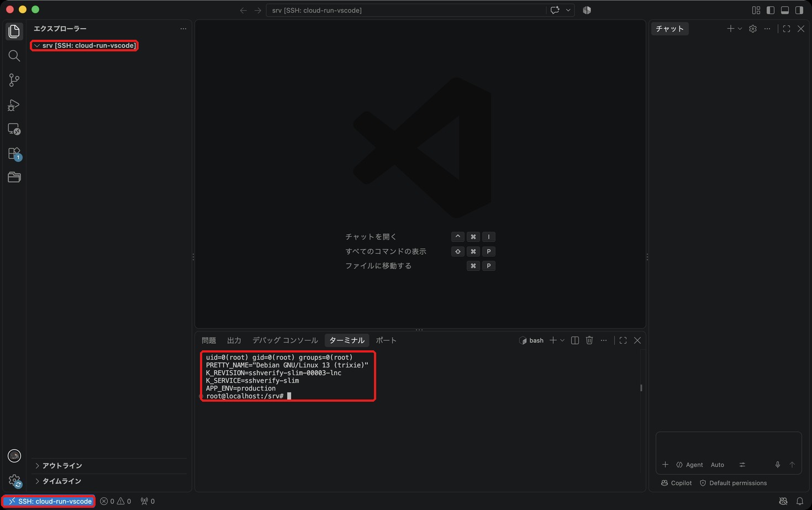Open terminal panel more actions ellipsis
The width and height of the screenshot is (812, 510).
click(x=604, y=340)
